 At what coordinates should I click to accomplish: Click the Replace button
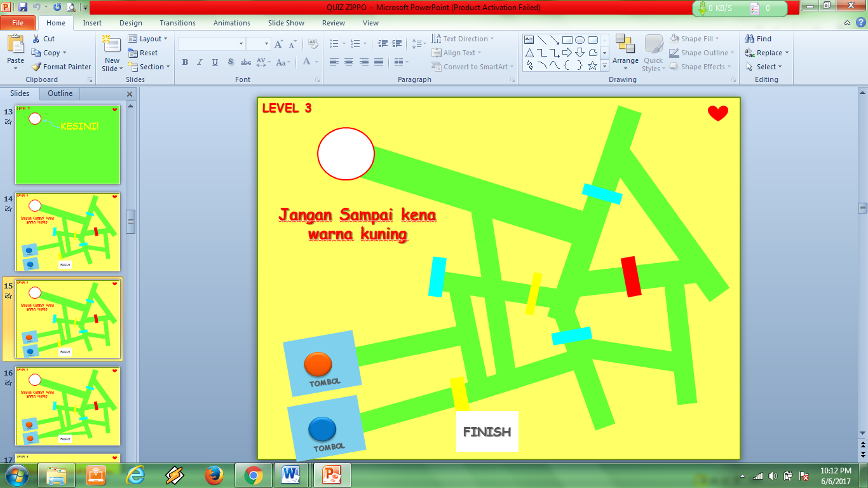(767, 53)
